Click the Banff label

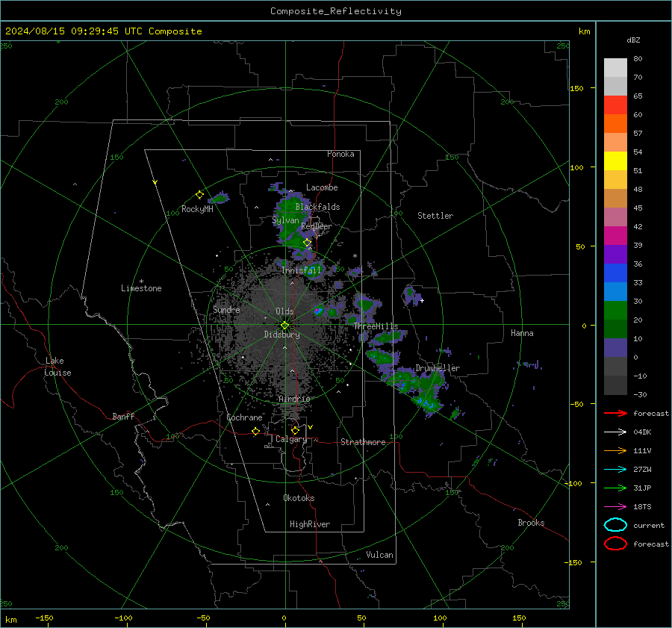click(123, 416)
